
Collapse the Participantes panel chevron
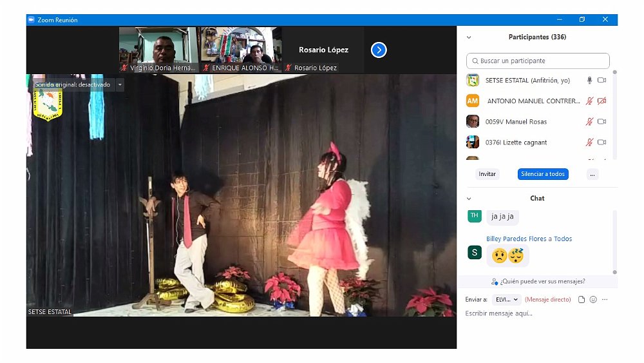coord(469,37)
